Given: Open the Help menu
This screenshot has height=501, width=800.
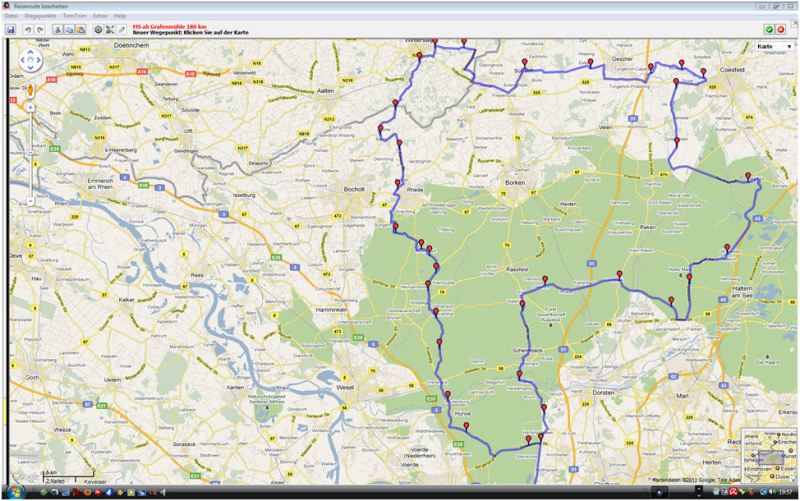Looking at the screenshot, I should 119,16.
